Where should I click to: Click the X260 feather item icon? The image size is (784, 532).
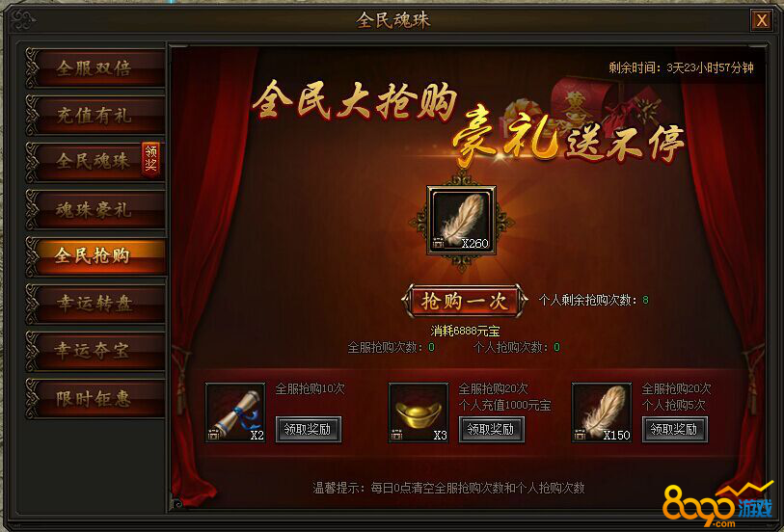point(461,221)
